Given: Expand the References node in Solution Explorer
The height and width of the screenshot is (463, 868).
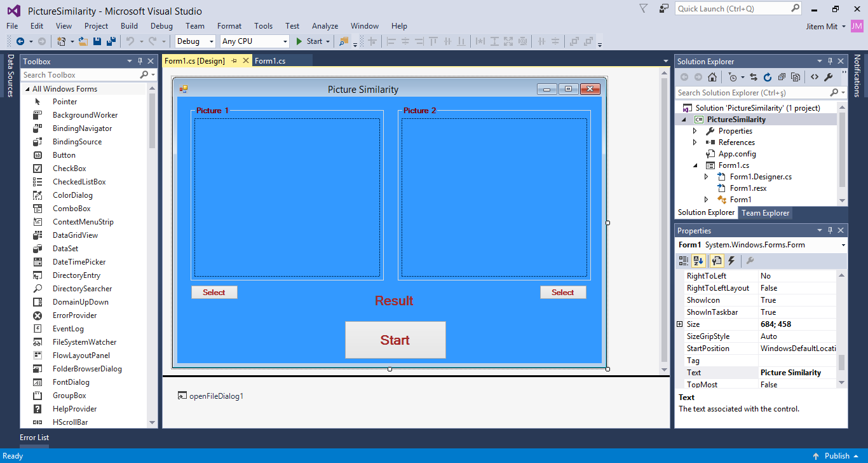Looking at the screenshot, I should coord(695,142).
